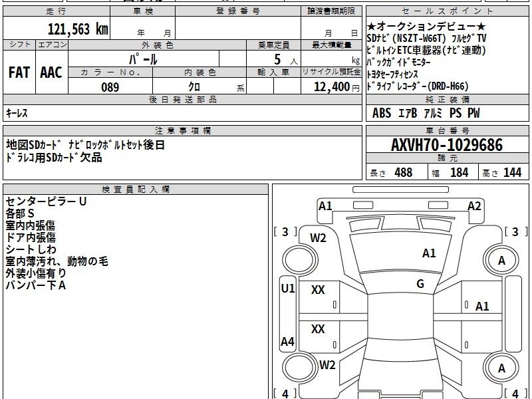Click the 純正装備 header

[447, 99]
